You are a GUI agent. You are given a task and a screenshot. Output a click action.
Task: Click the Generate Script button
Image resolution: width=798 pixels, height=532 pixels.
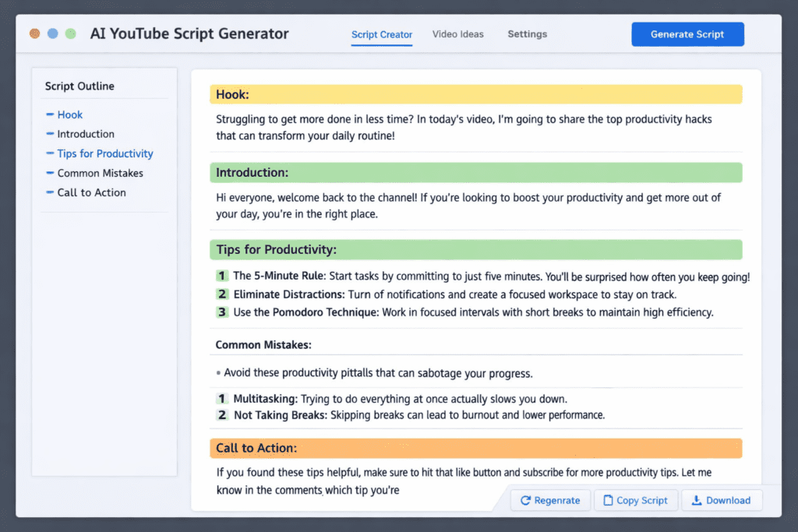click(687, 34)
